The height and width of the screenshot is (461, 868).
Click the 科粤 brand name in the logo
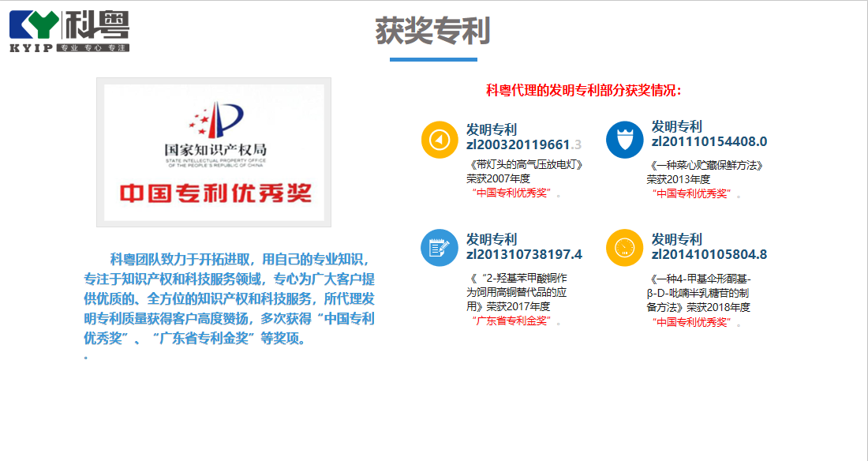pyautogui.click(x=97, y=25)
